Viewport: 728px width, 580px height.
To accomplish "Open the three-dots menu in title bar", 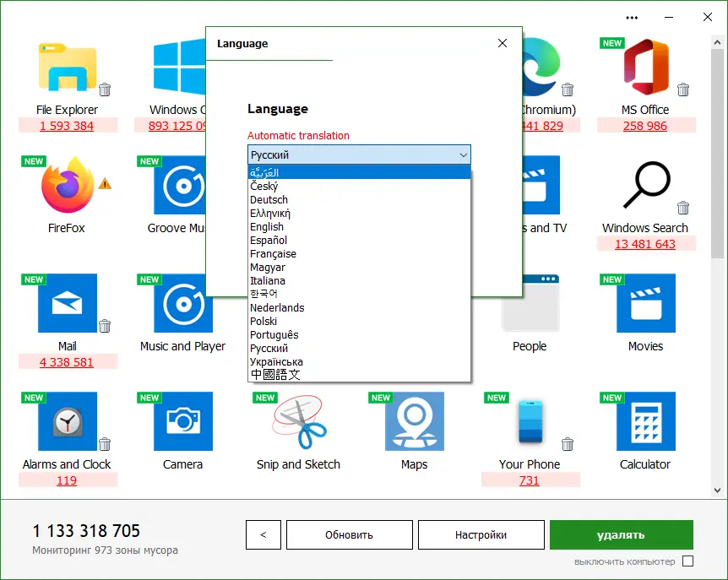I will point(632,18).
